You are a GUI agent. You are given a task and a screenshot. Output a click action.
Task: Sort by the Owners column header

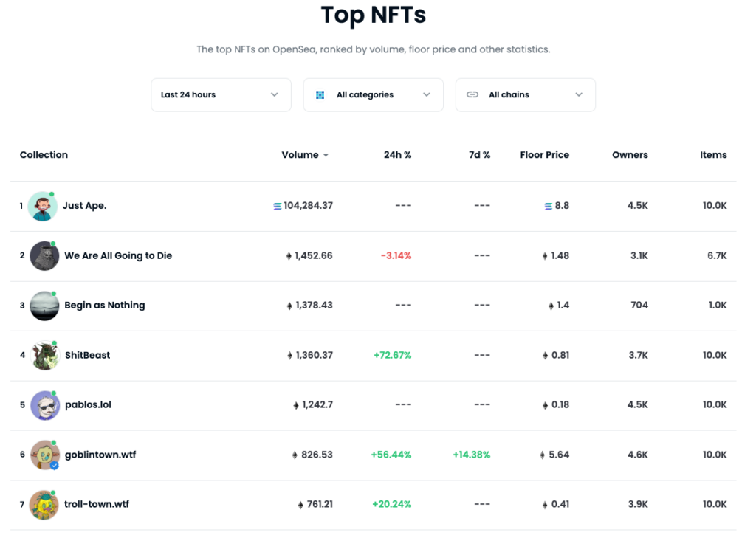point(630,155)
